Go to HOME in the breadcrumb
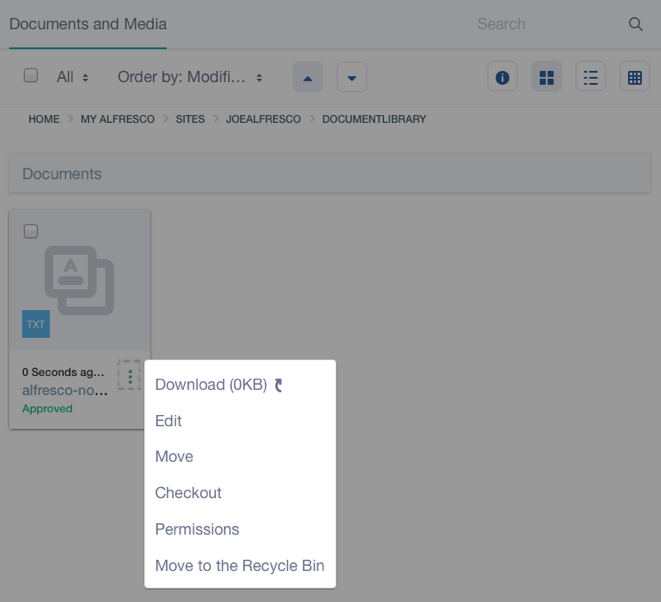This screenshot has width=661, height=602. tap(44, 119)
